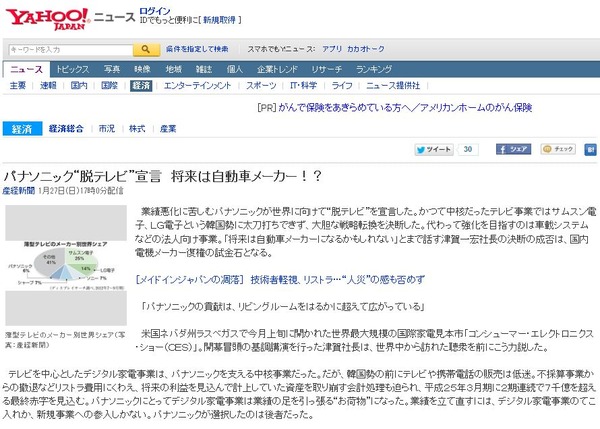This screenshot has height=429, width=600.
Task: Click the 1月27日 delivery timestamp
Action: click(x=81, y=190)
